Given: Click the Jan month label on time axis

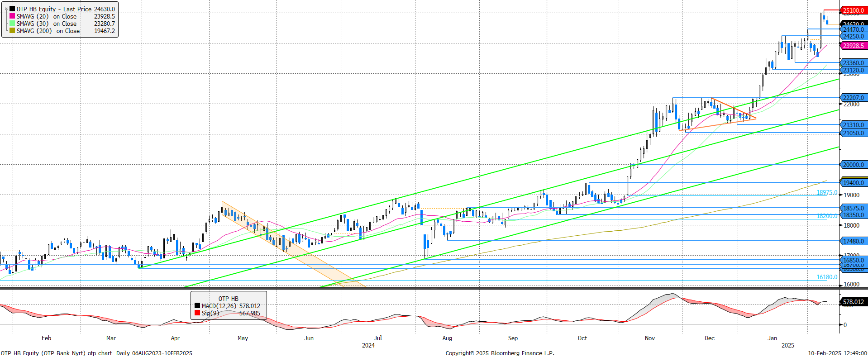Looking at the screenshot, I should click(x=773, y=338).
